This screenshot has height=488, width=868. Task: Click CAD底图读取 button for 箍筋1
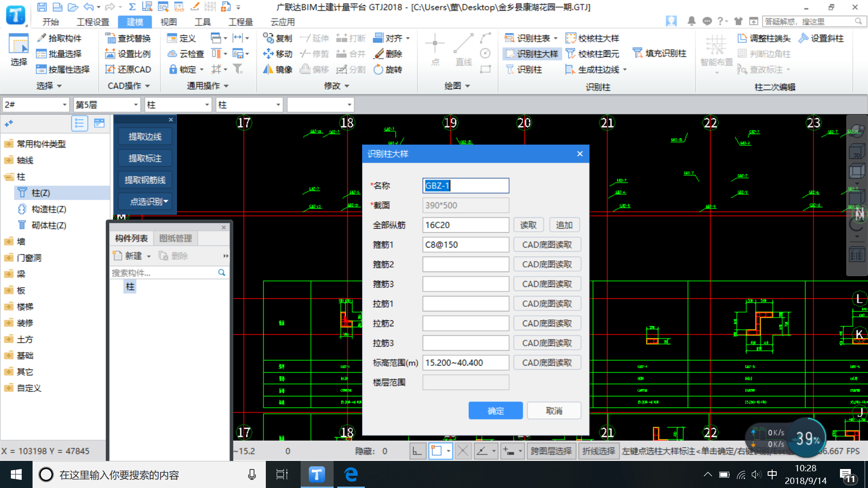coord(547,244)
